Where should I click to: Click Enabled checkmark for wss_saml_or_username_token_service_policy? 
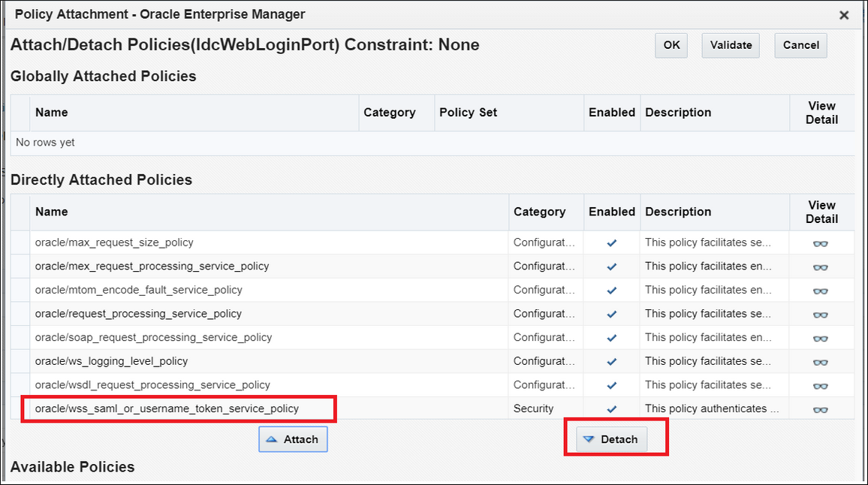pyautogui.click(x=612, y=409)
